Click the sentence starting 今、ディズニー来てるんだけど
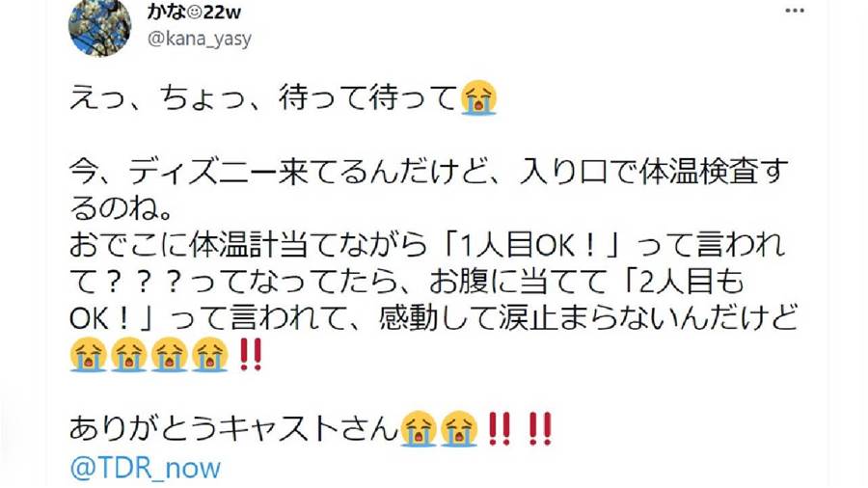Viewport: 868px width, 488px height. pos(429,190)
